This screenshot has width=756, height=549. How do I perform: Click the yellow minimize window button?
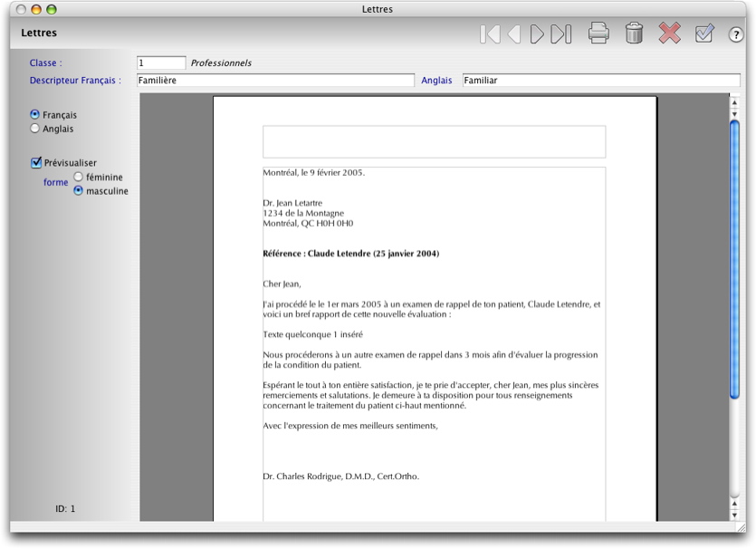(36, 9)
